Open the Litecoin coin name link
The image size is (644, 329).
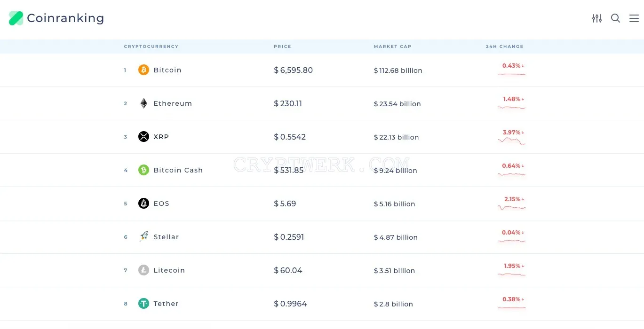click(169, 270)
